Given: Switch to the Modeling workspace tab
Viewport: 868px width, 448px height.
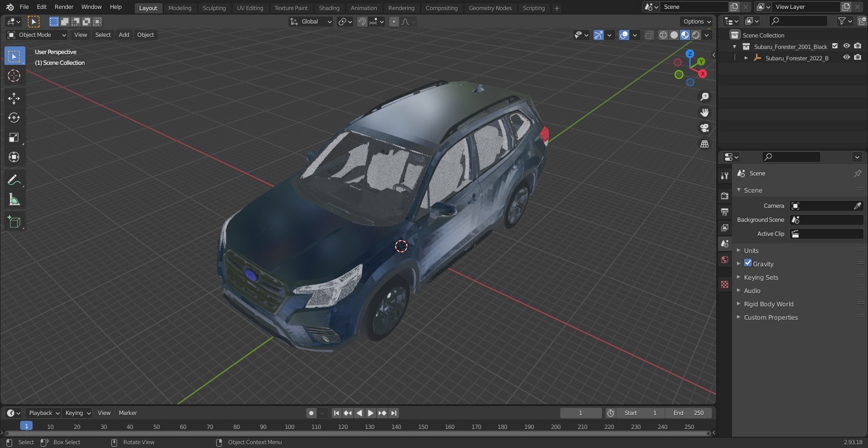Looking at the screenshot, I should point(180,8).
